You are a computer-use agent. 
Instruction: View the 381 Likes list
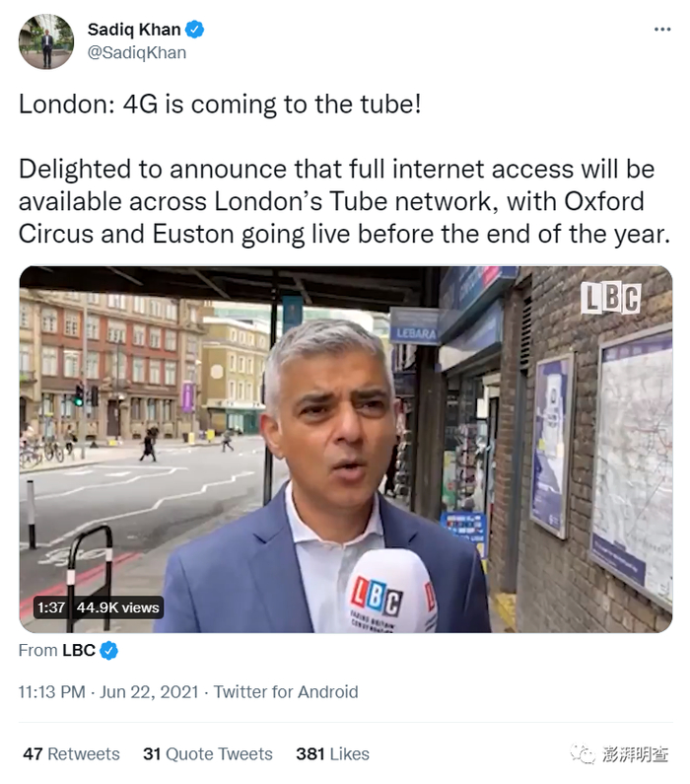tap(333, 753)
